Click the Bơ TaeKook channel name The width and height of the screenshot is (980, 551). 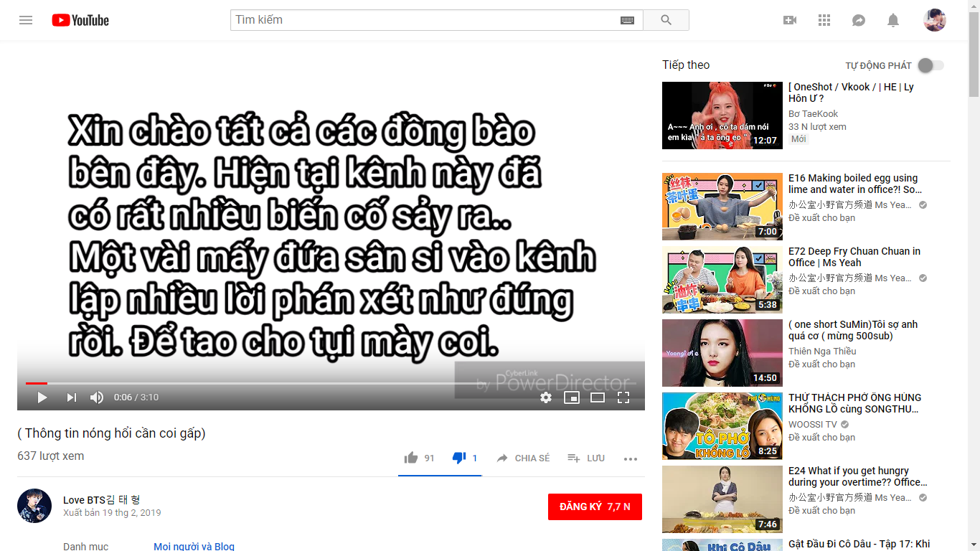tap(814, 114)
